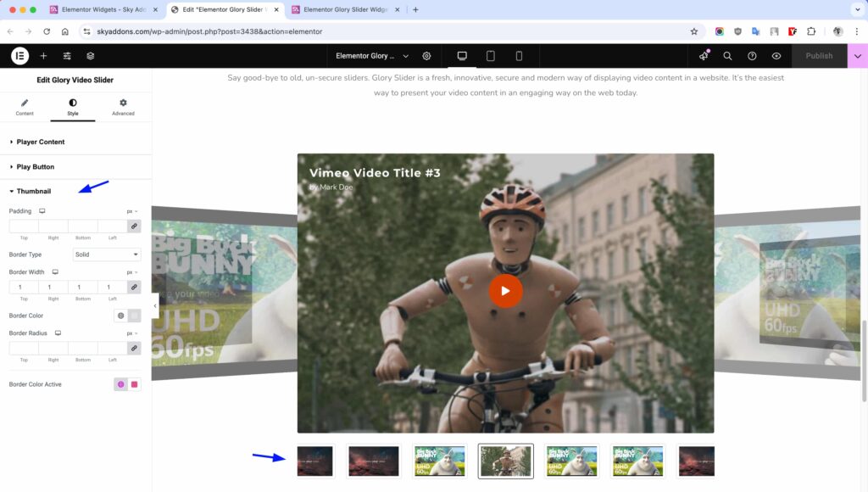This screenshot has width=868, height=492.
Task: Collapse the editor panel handle
Action: [155, 306]
